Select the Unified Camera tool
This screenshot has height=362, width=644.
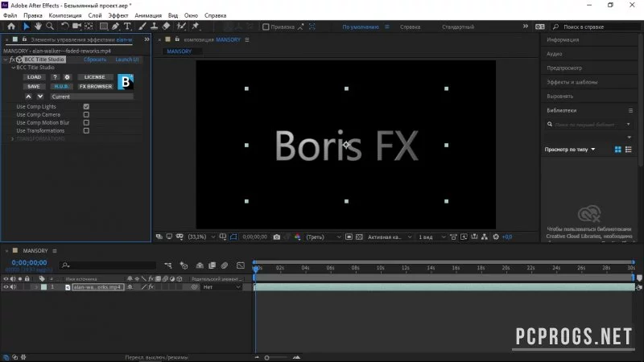(x=76, y=27)
